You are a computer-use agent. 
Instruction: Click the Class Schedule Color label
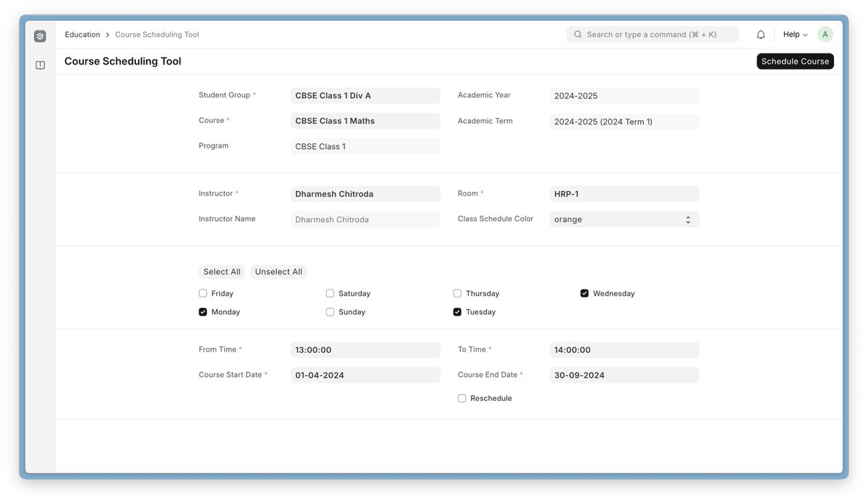pyautogui.click(x=495, y=219)
